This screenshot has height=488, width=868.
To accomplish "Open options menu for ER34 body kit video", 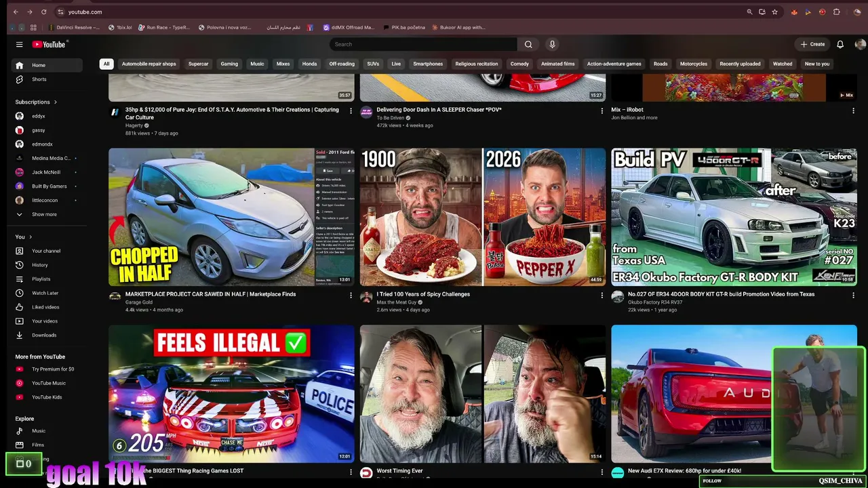I will tap(853, 296).
